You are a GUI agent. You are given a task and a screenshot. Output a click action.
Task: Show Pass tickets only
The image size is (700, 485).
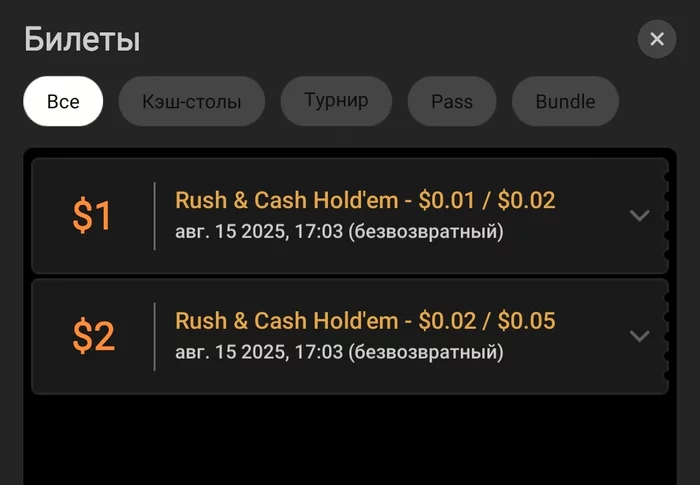(x=452, y=101)
